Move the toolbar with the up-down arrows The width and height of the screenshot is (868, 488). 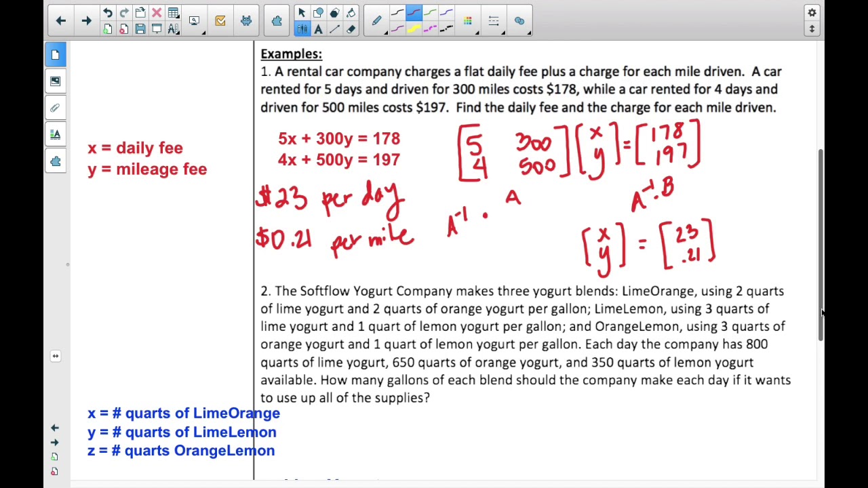point(812,29)
